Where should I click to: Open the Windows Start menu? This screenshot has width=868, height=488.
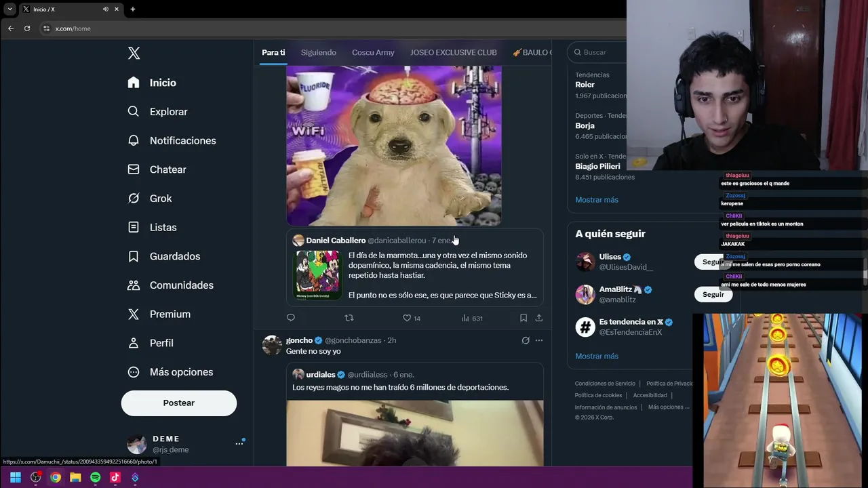click(x=16, y=477)
